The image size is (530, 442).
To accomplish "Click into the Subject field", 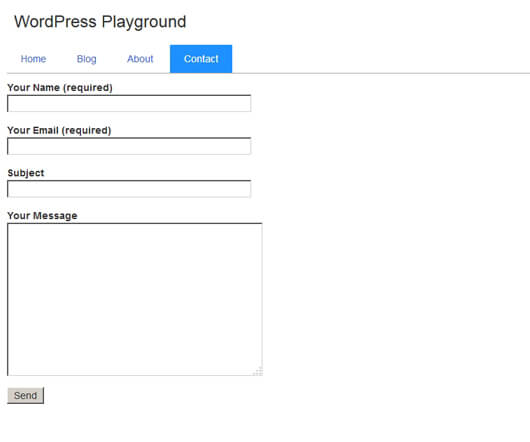I will [129, 189].
